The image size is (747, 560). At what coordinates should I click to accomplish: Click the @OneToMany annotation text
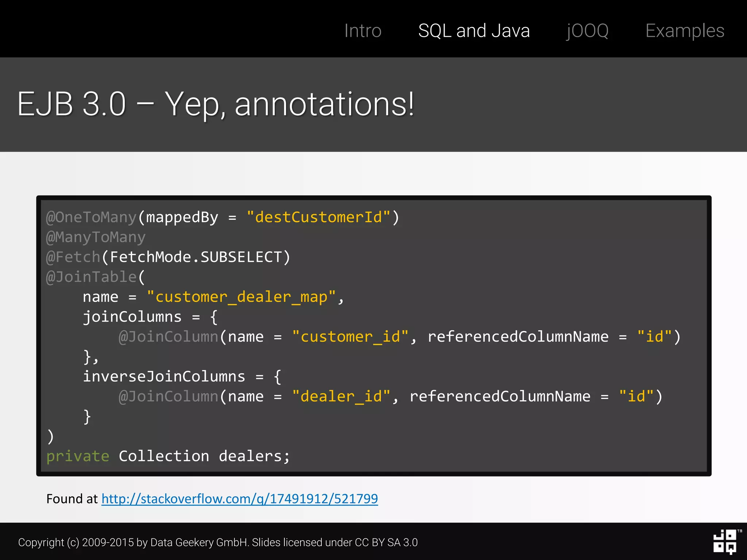point(91,217)
